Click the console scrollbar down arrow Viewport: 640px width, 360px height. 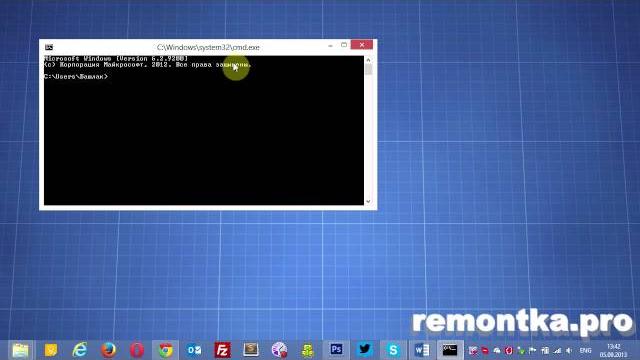coord(368,201)
